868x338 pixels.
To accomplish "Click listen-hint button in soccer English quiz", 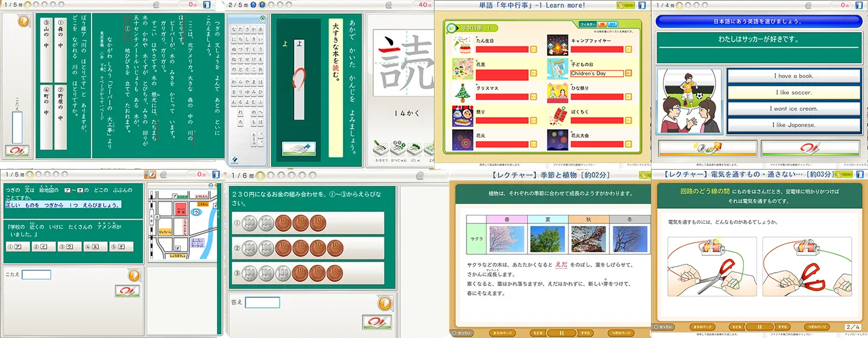I will tap(706, 148).
